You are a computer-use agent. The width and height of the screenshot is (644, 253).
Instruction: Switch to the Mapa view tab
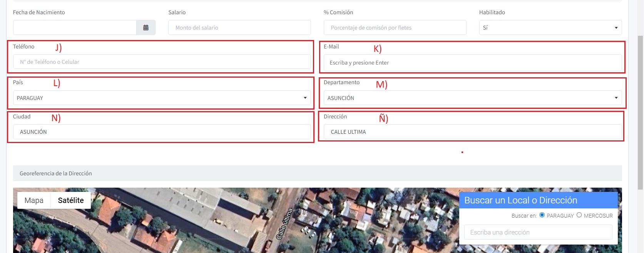(34, 200)
